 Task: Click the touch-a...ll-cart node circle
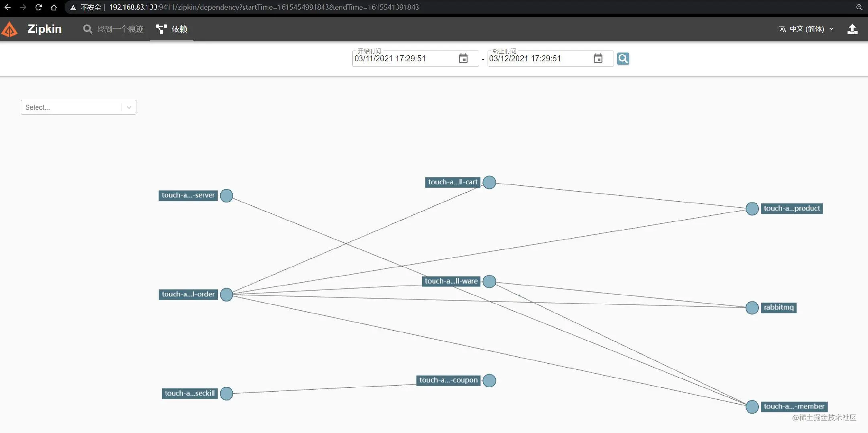pos(489,182)
